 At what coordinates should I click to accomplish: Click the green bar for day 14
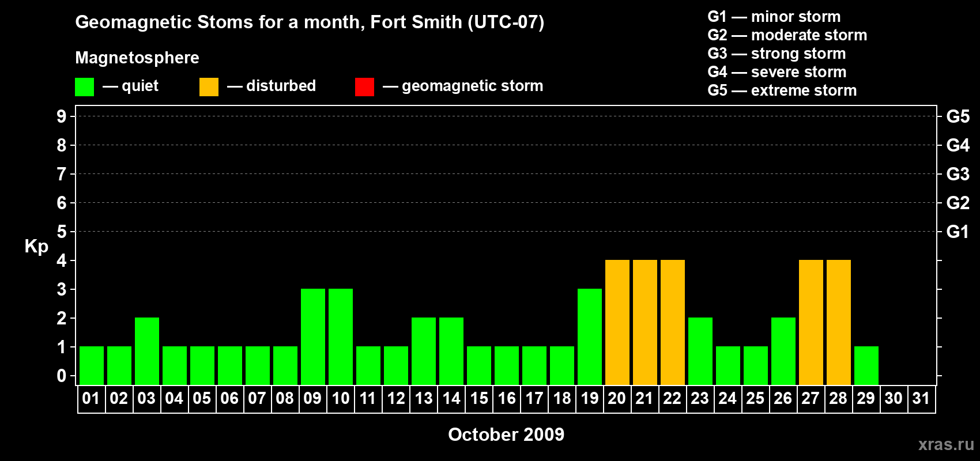click(451, 351)
